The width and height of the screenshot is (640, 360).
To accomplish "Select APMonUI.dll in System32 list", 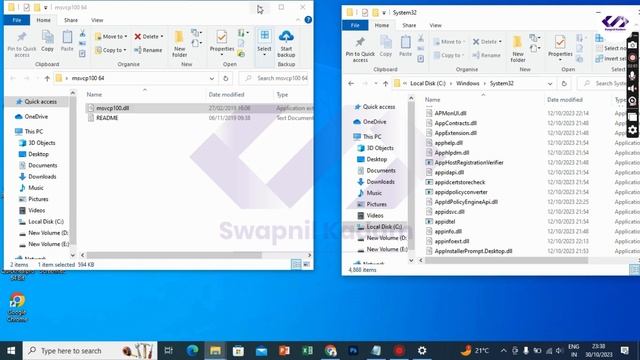I will tap(450, 113).
